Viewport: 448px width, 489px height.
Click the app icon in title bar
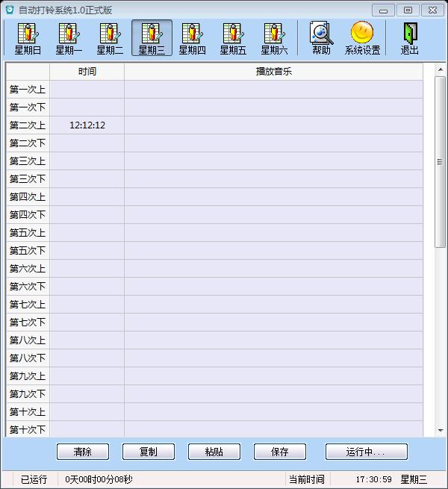[x=10, y=10]
